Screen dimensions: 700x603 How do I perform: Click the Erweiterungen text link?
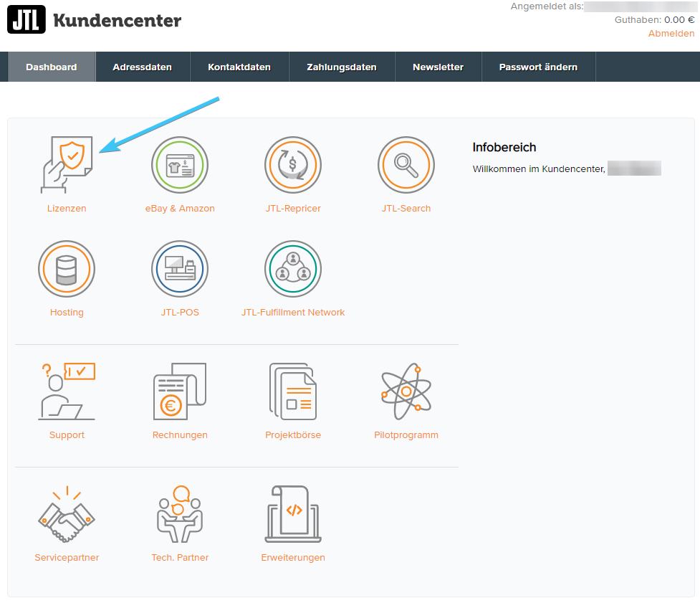[293, 557]
